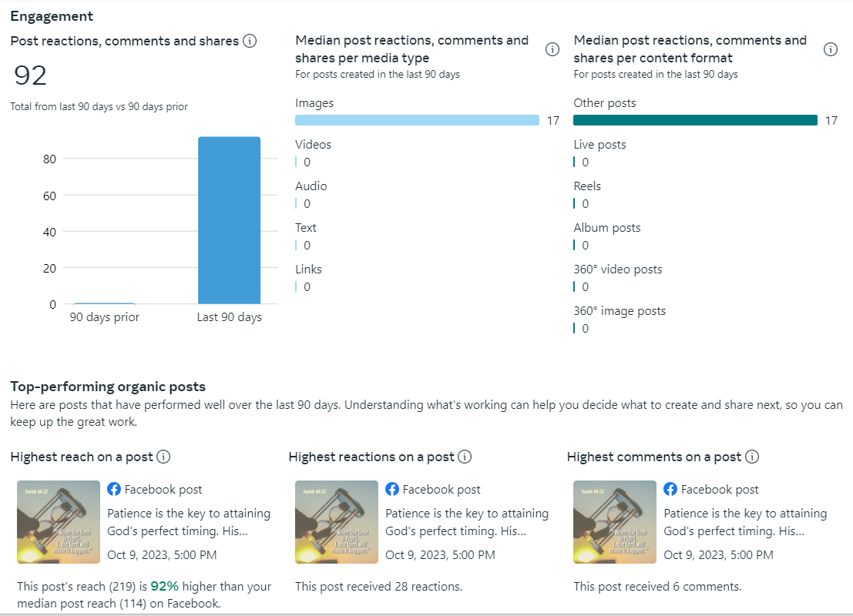Open the Patience post text under Highest comments
The height and width of the screenshot is (616, 853).
point(744,522)
